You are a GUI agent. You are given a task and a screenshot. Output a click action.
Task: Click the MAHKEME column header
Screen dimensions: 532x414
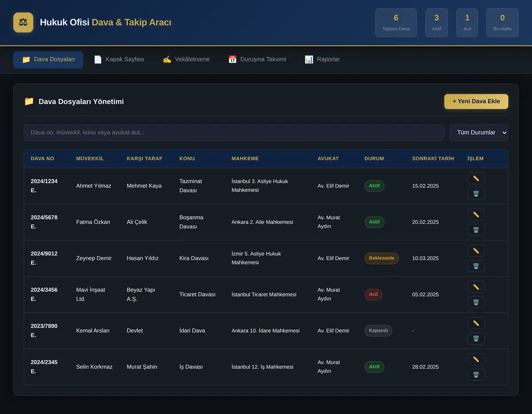pyautogui.click(x=245, y=158)
